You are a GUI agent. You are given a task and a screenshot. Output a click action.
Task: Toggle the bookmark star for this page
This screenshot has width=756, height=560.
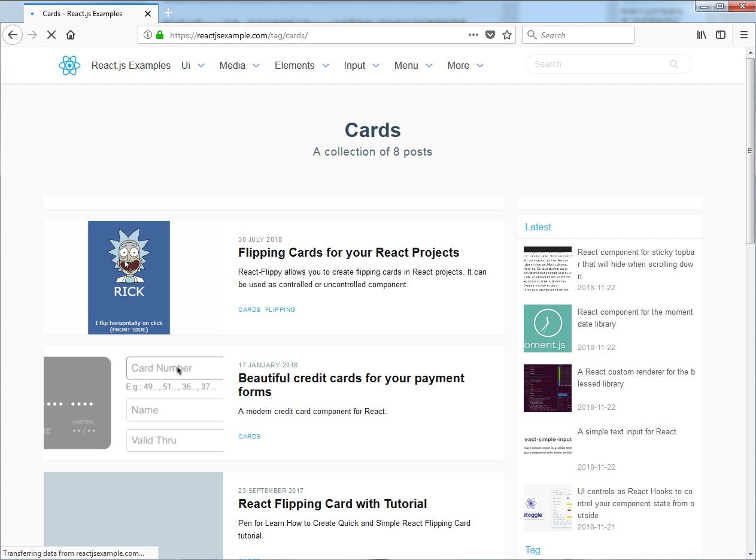pyautogui.click(x=507, y=35)
